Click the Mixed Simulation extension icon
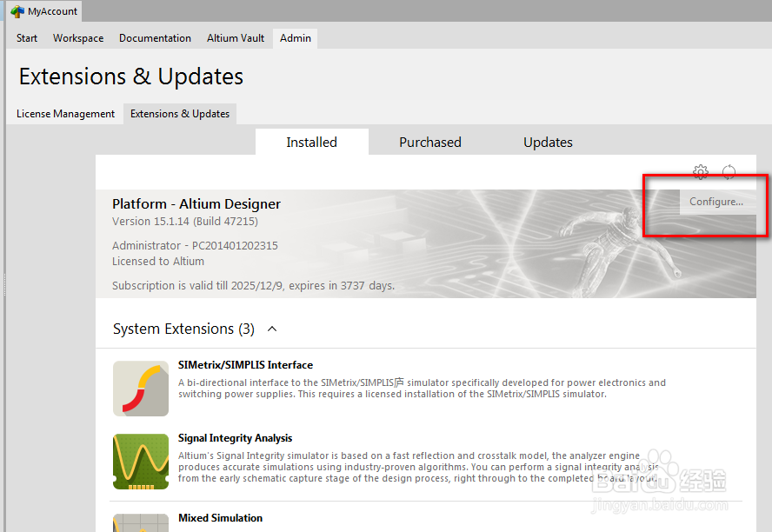 click(x=141, y=522)
